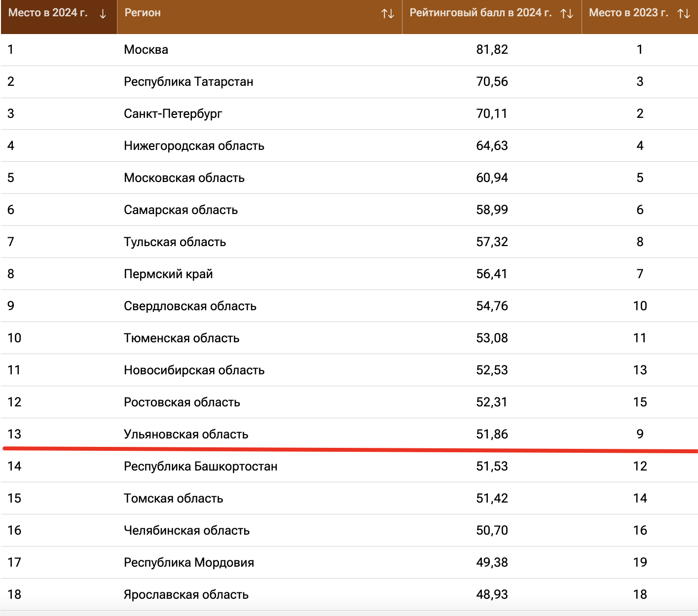Image resolution: width=698 pixels, height=616 pixels.
Task: Click 'Место в 2024 г.' header label
Action: tap(48, 13)
